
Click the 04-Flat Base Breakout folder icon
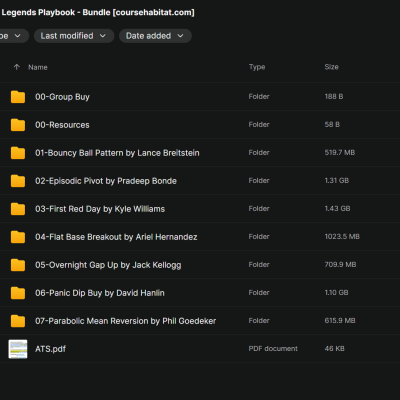coord(18,237)
